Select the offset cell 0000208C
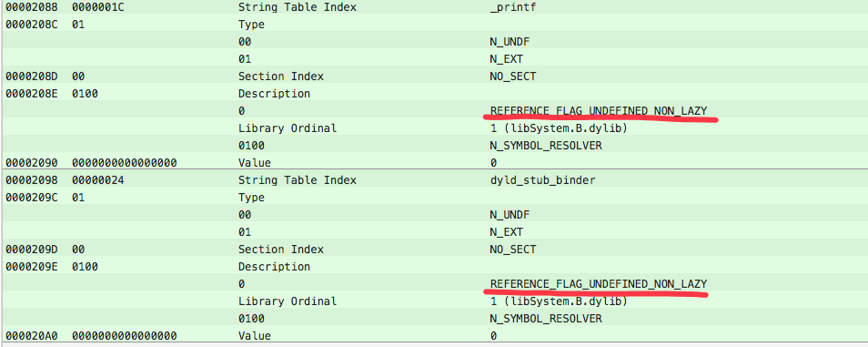Viewport: 868px width, 347px height. [x=32, y=25]
